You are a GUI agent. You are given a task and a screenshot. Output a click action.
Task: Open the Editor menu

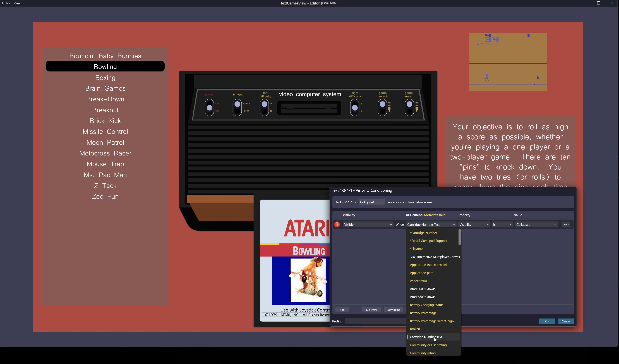click(x=6, y=3)
